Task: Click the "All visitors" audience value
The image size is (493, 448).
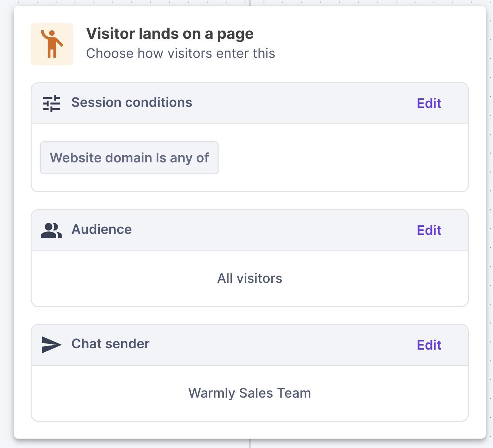Action: pyautogui.click(x=250, y=278)
